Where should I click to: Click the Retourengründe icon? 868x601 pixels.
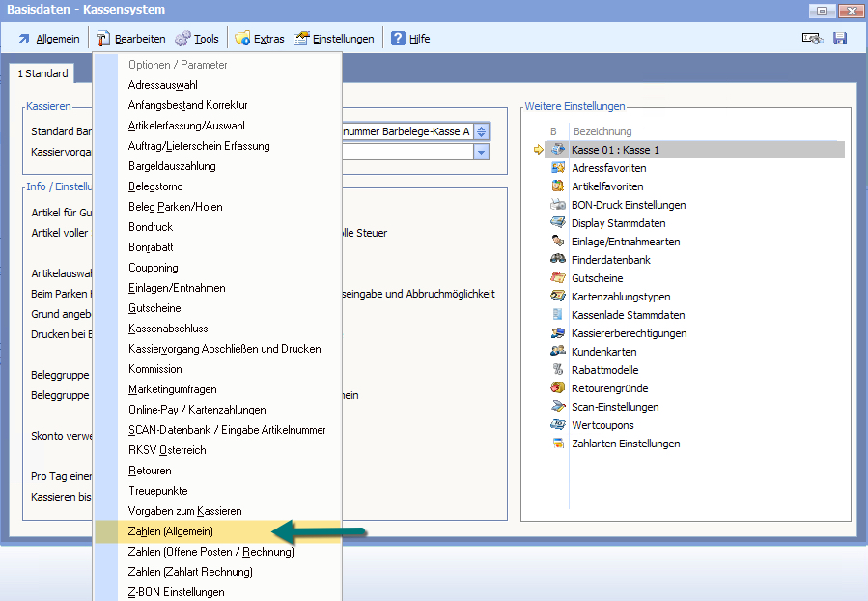[558, 388]
